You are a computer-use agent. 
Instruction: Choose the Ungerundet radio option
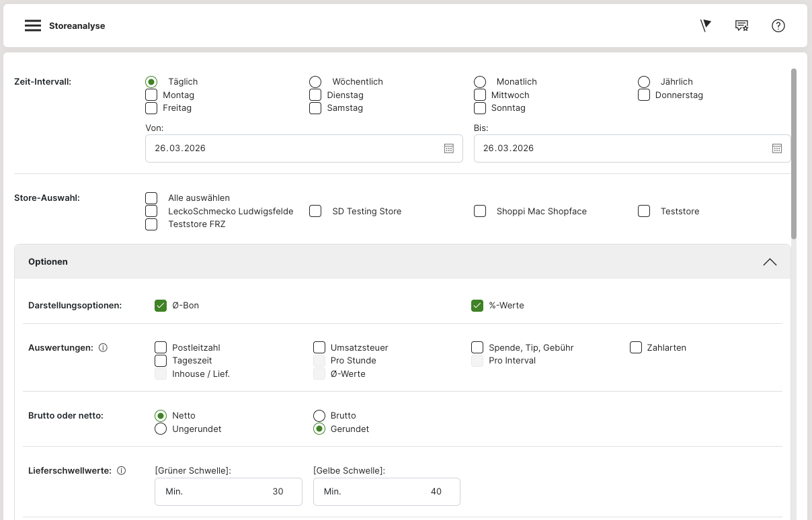161,429
